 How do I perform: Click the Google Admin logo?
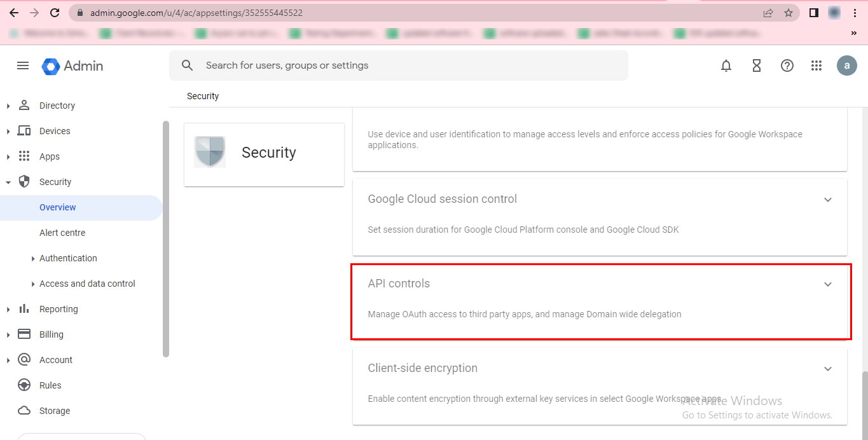click(x=72, y=66)
